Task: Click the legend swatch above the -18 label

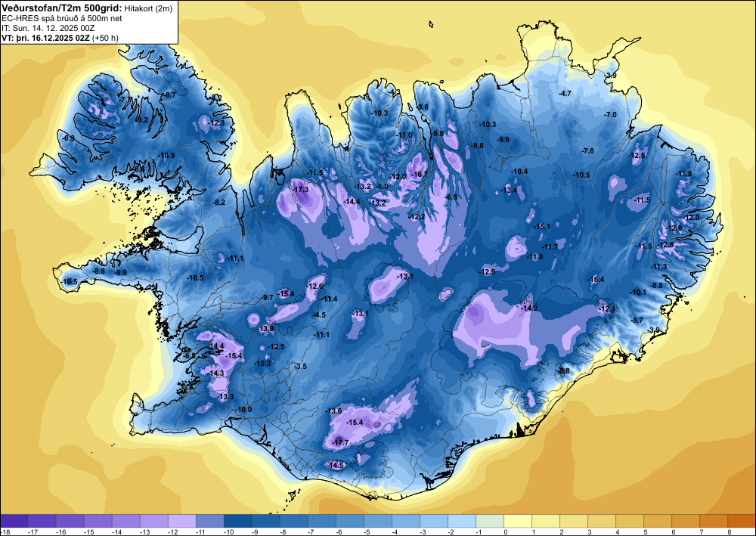Action: pos(14,521)
